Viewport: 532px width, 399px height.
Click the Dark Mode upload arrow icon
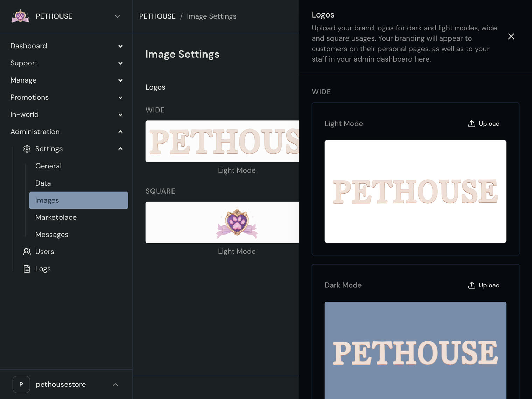coord(471,285)
